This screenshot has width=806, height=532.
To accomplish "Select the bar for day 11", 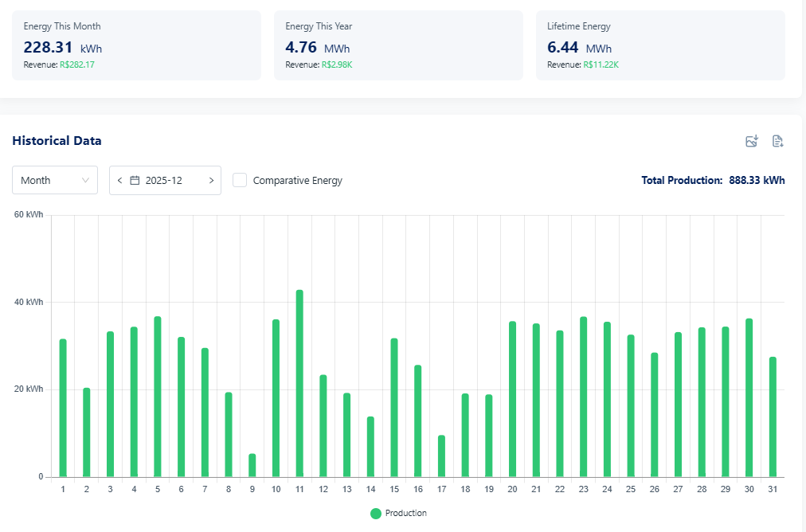I will point(299,383).
